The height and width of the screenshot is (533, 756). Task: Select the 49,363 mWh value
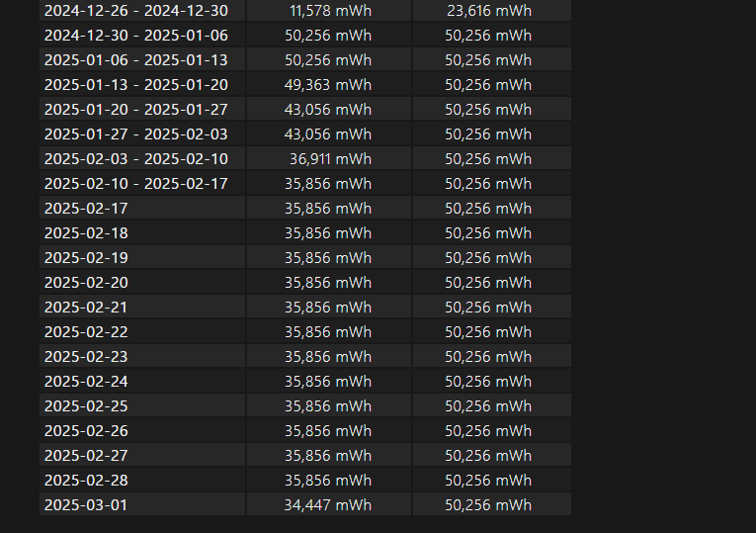pyautogui.click(x=328, y=84)
